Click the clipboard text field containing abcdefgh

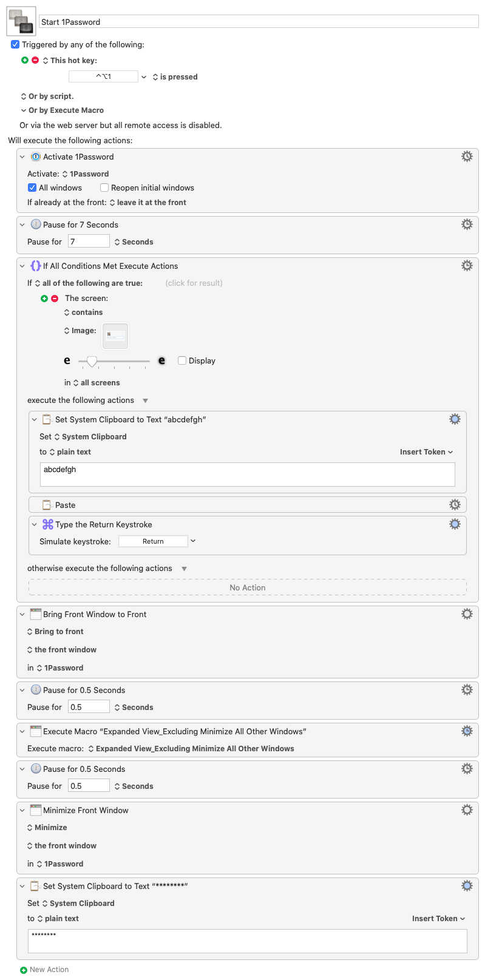pyautogui.click(x=248, y=475)
